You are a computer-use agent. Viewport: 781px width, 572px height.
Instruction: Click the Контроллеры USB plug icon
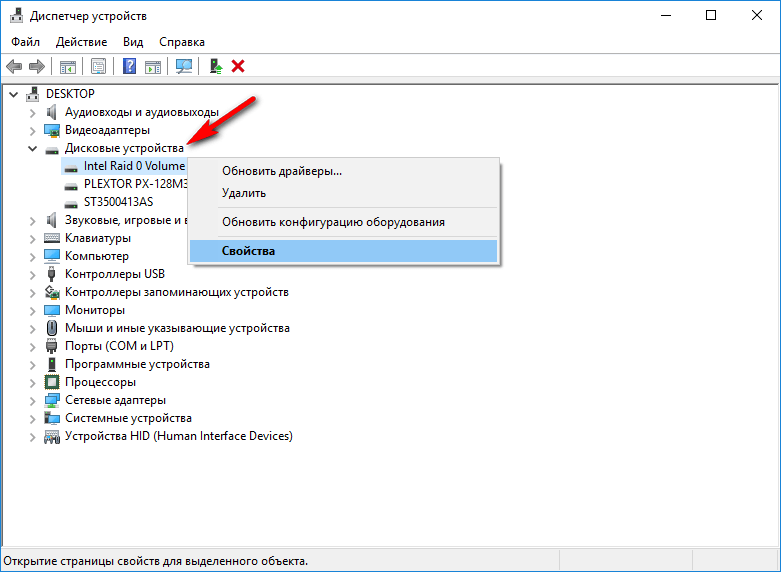tap(51, 274)
